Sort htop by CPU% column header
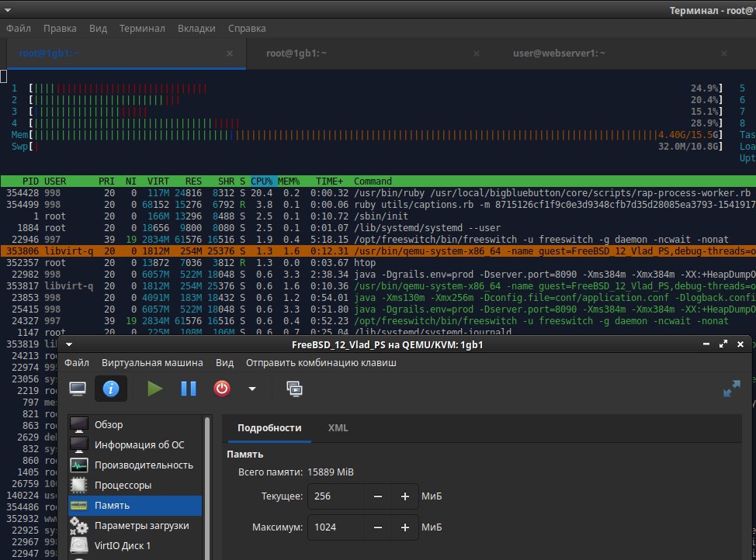The height and width of the screenshot is (560, 756). [262, 181]
